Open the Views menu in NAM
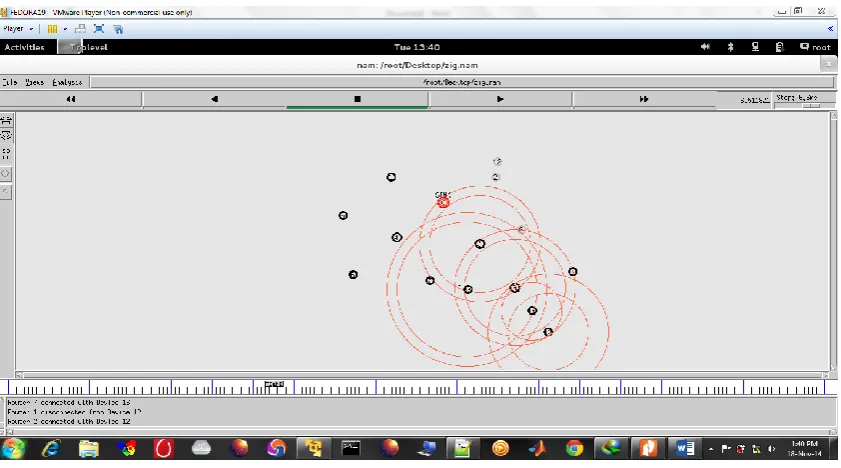 34,82
